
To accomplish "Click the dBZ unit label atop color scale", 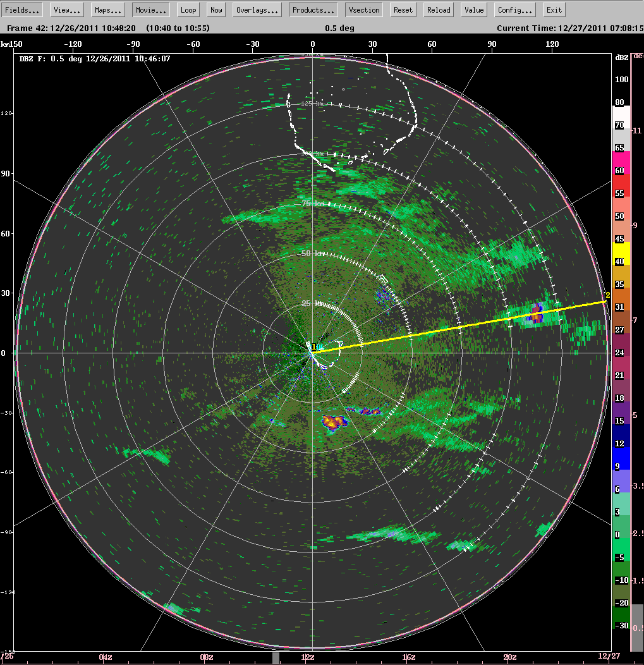I will [x=621, y=58].
